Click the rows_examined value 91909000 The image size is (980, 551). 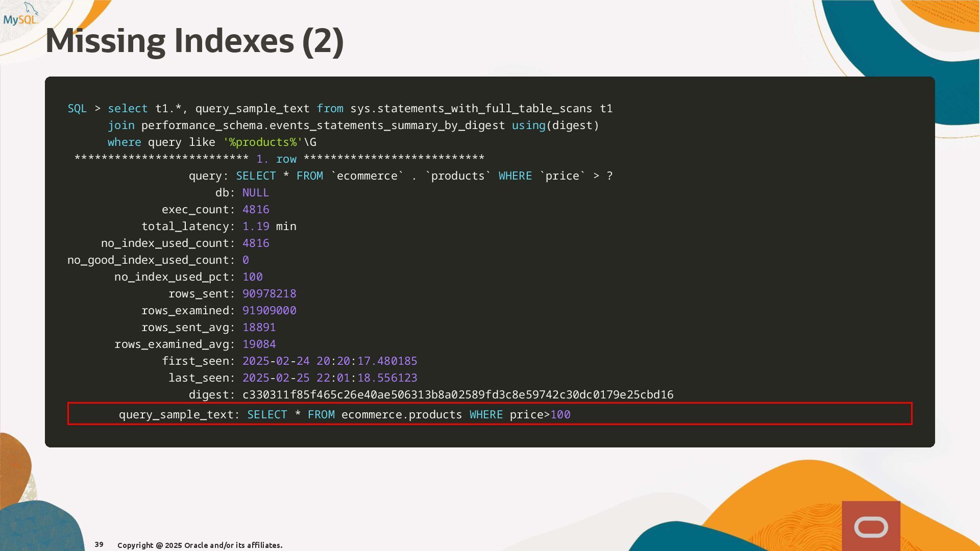269,311
